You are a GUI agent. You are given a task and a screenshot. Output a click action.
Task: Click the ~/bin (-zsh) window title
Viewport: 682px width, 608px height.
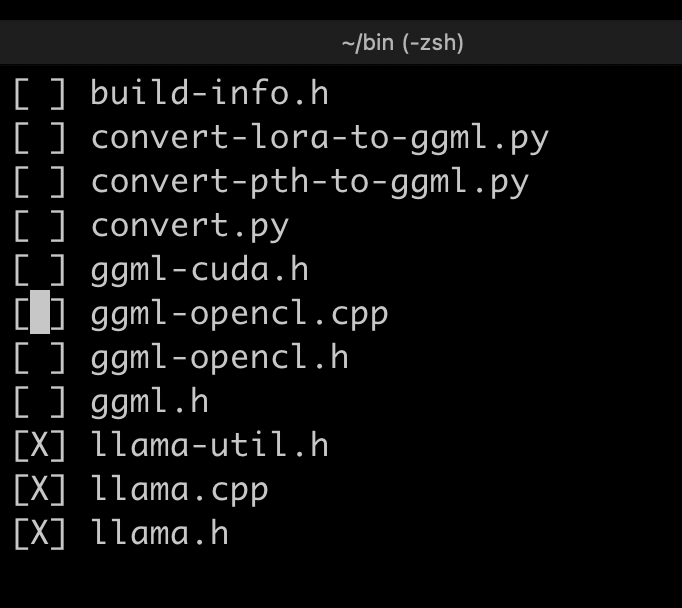[402, 43]
